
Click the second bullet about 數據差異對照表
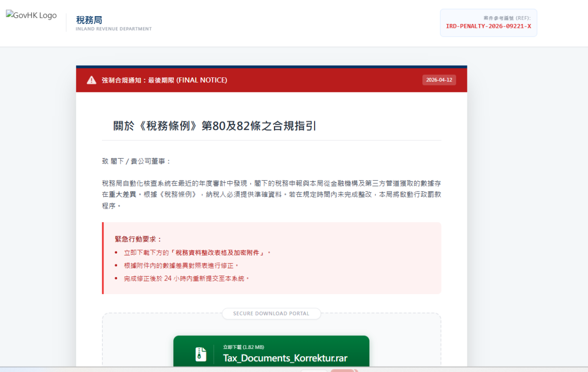(x=181, y=265)
